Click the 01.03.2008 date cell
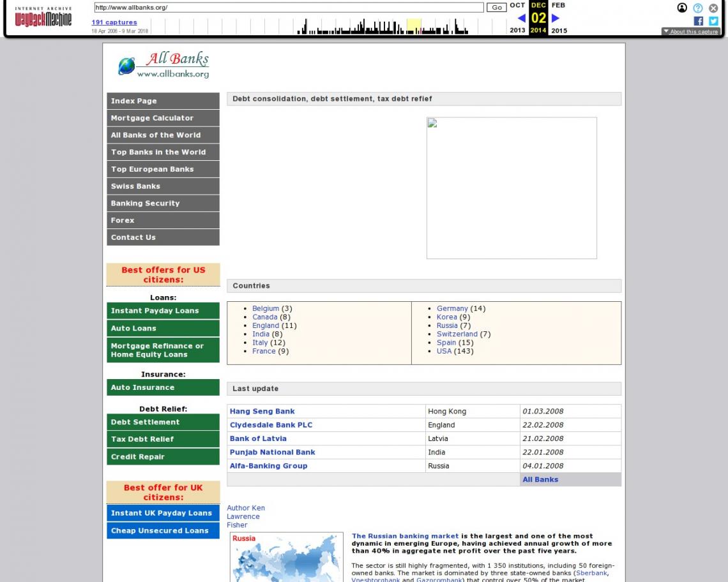The width and height of the screenshot is (728, 582). [570, 411]
